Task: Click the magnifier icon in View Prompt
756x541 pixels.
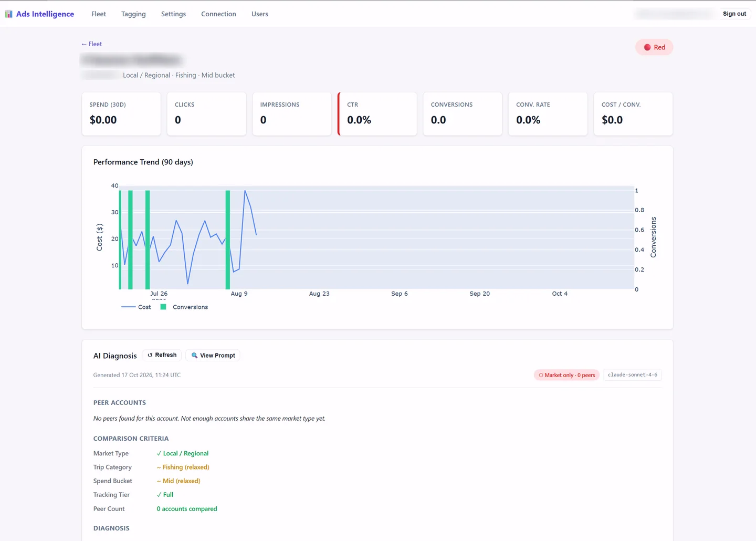Action: (x=194, y=356)
